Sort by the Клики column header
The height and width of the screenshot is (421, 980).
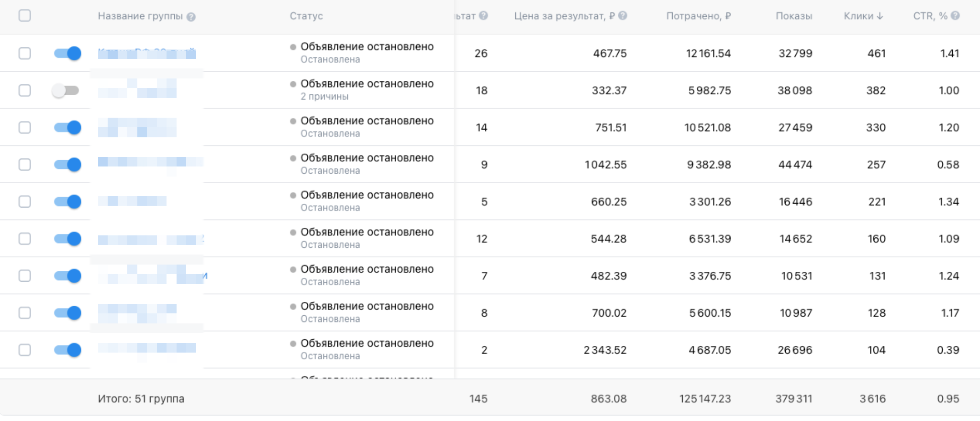(x=858, y=16)
